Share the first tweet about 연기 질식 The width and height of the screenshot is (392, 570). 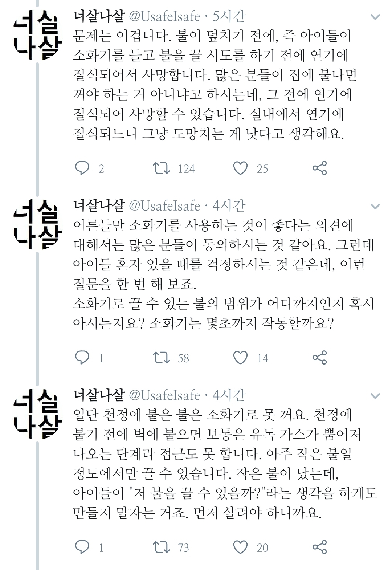coord(319,168)
